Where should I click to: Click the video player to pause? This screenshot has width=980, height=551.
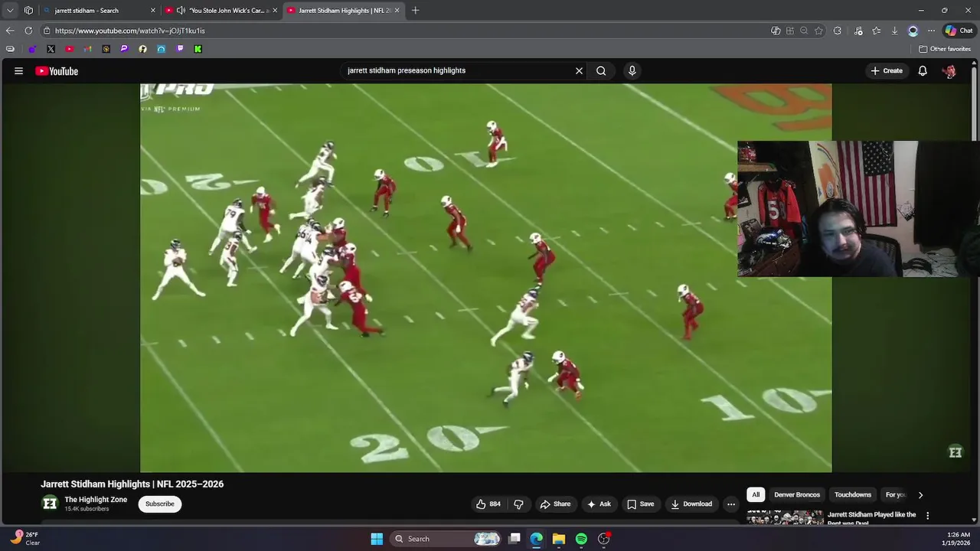(485, 278)
